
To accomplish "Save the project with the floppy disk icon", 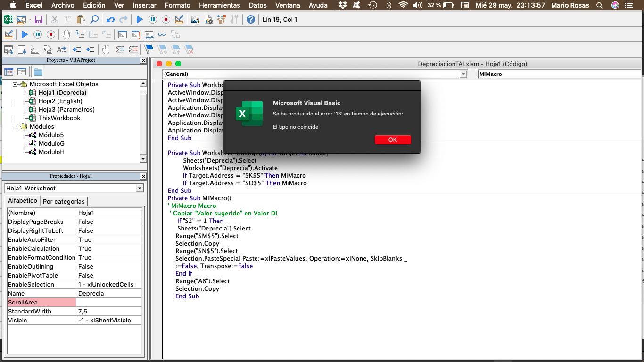I will (39, 19).
